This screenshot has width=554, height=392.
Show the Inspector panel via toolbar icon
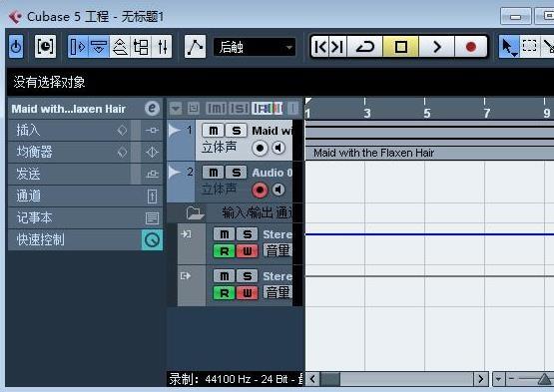coord(78,47)
